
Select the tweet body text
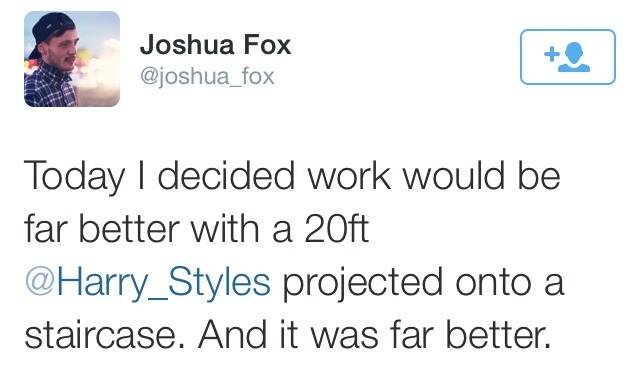pyautogui.click(x=294, y=256)
